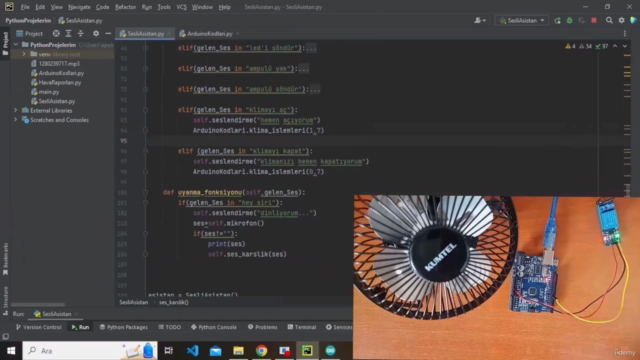Open the Tools menu
This screenshot has height=360, width=640.
point(164,7)
